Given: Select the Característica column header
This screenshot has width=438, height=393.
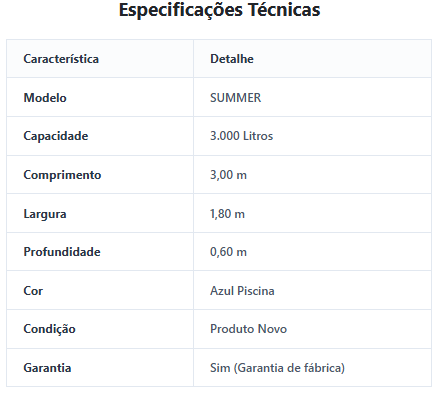Looking at the screenshot, I should point(61,59).
